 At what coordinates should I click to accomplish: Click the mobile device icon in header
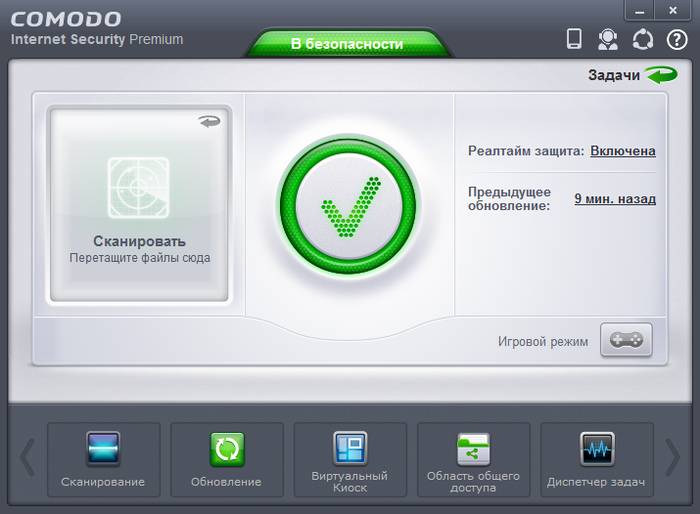[x=574, y=39]
